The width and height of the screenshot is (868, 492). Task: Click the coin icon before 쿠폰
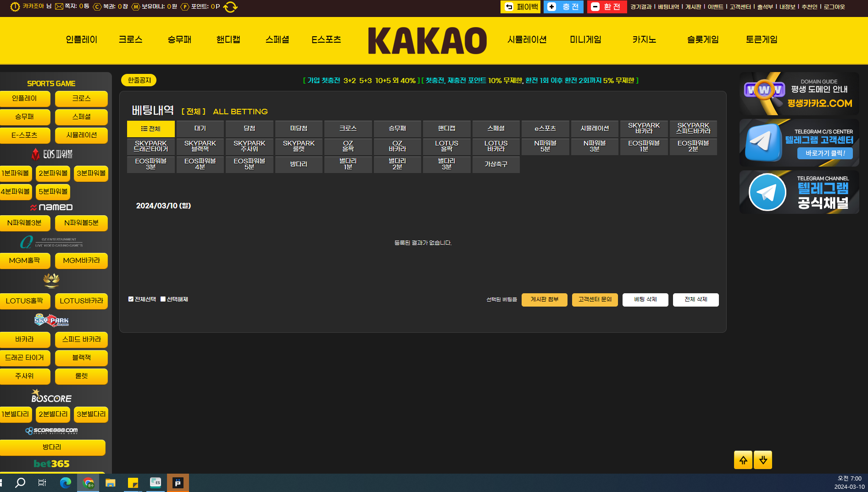coord(97,7)
